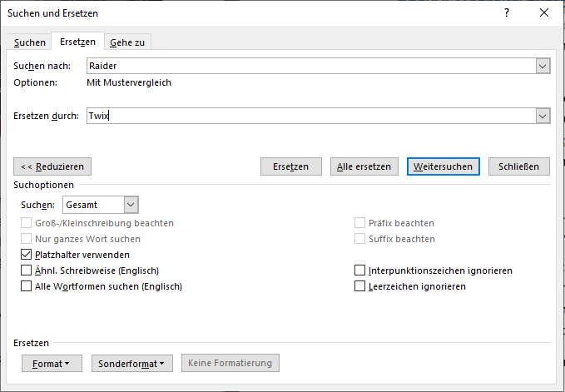Select the Ersetzen tab
565x392 pixels.
point(77,42)
